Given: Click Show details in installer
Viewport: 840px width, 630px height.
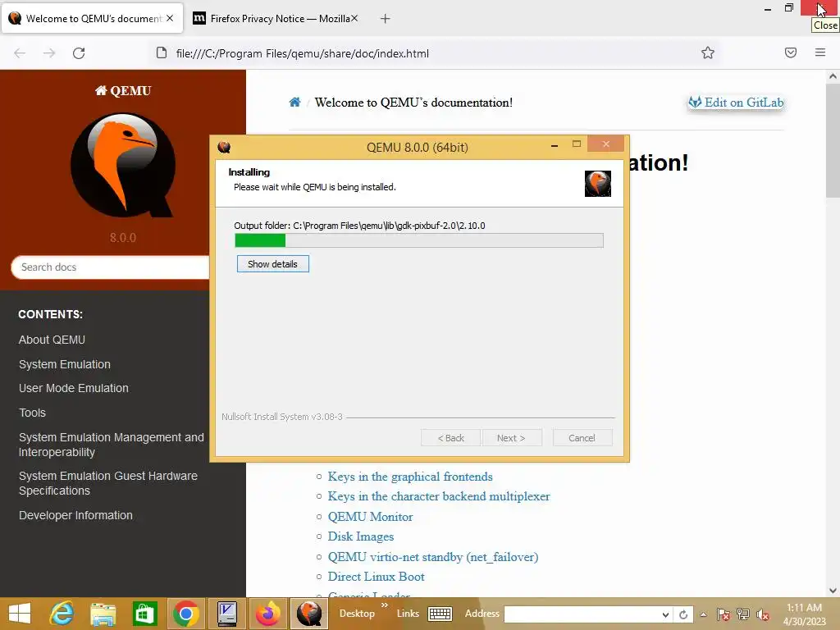Looking at the screenshot, I should [x=272, y=264].
